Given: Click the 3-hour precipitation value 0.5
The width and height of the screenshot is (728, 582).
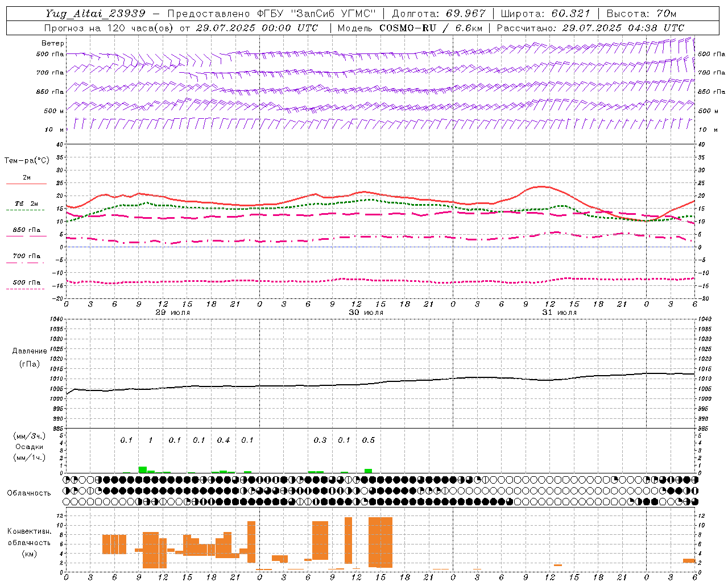Looking at the screenshot, I should pos(369,440).
